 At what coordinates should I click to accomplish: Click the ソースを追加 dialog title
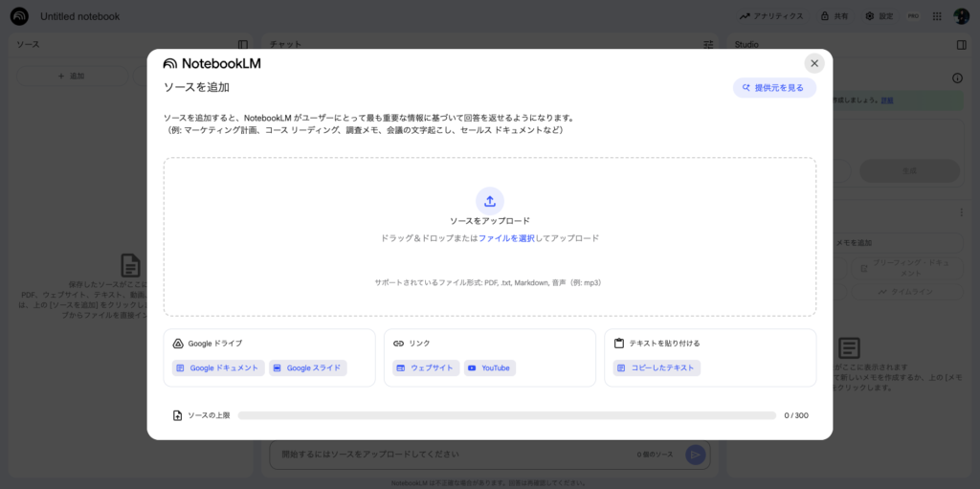tap(196, 87)
